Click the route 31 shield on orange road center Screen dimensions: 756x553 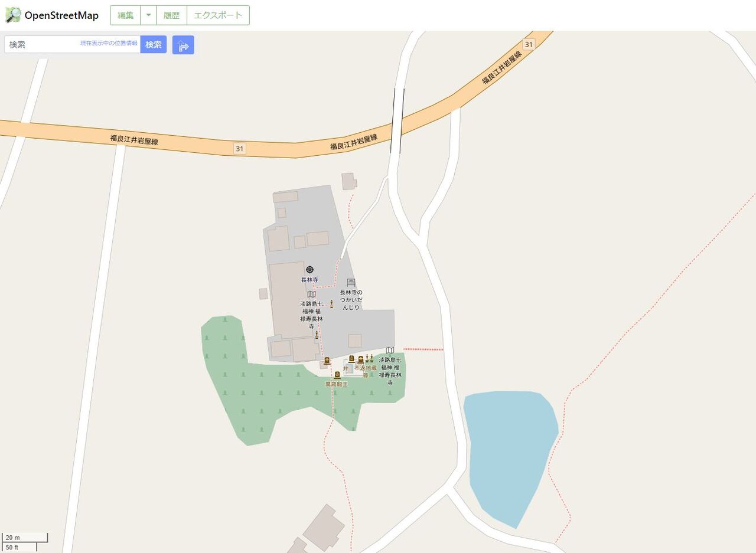239,149
